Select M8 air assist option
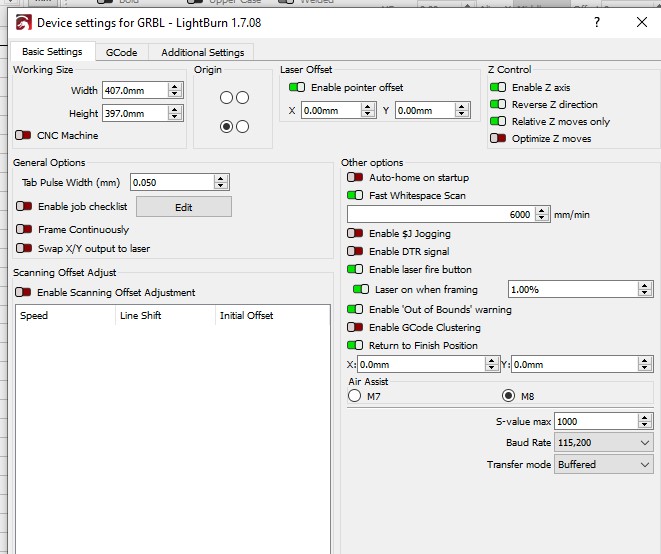Viewport: 661px width, 554px height. (x=508, y=396)
